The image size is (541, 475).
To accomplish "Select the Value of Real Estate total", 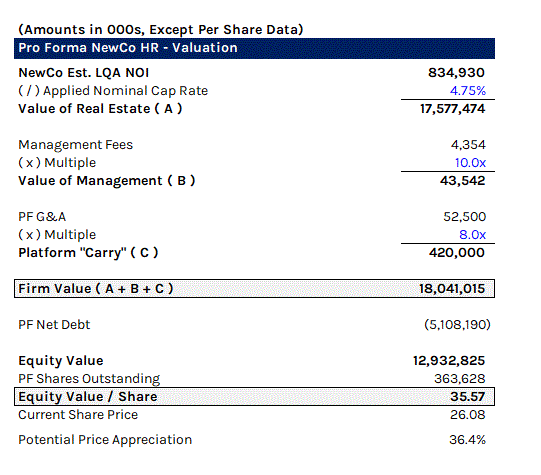I will 452,109.
